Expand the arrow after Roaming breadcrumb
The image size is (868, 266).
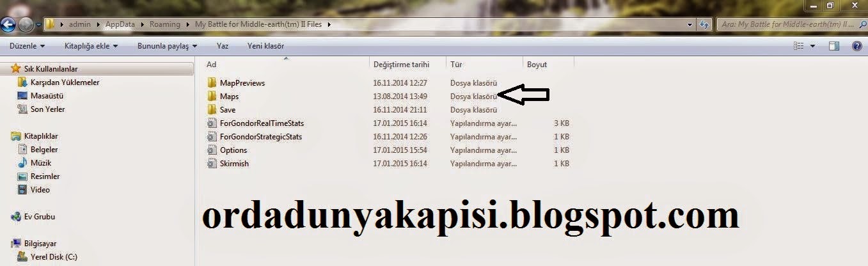187,25
